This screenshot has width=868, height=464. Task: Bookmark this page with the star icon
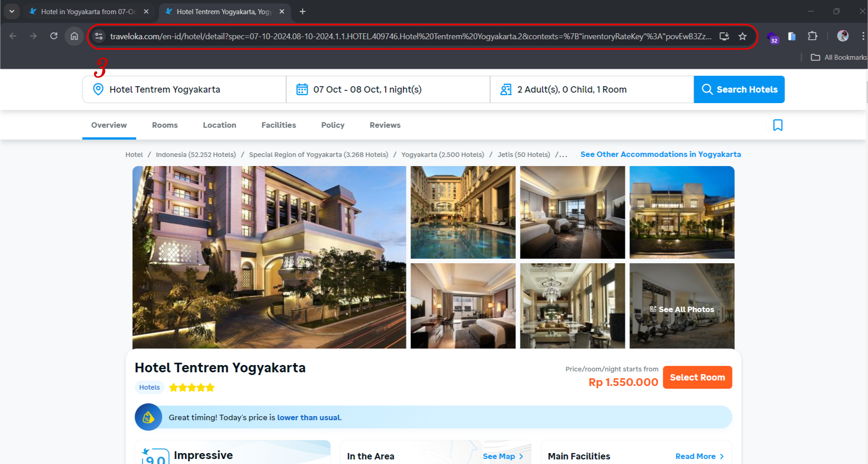(743, 36)
